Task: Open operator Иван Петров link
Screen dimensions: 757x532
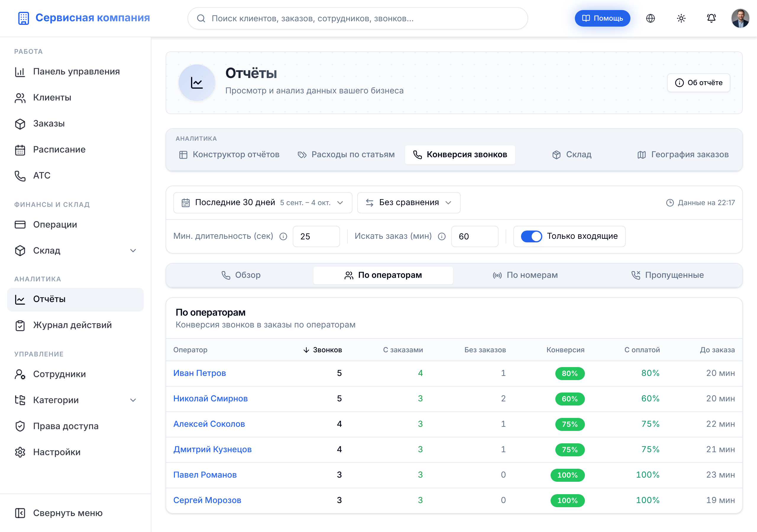Action: pyautogui.click(x=200, y=373)
